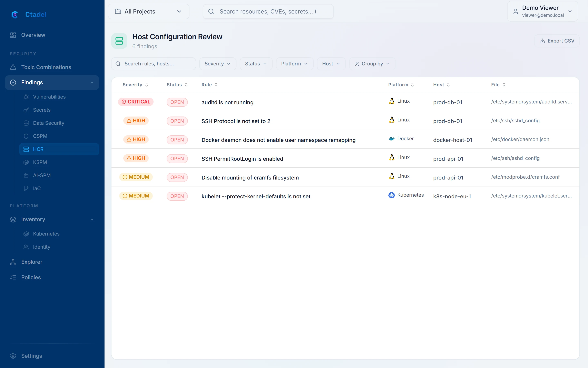The image size is (588, 368).
Task: Click the CRITICAL severity badge
Action: point(136,102)
